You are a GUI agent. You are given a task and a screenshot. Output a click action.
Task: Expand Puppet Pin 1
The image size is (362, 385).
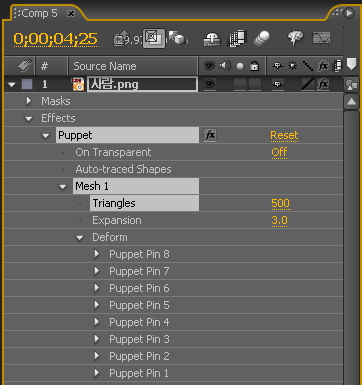click(x=97, y=373)
